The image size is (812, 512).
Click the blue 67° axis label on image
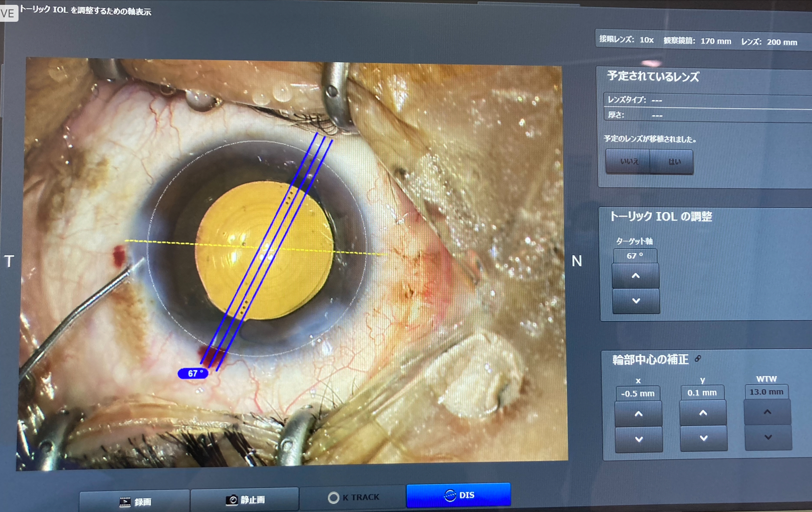pyautogui.click(x=193, y=373)
